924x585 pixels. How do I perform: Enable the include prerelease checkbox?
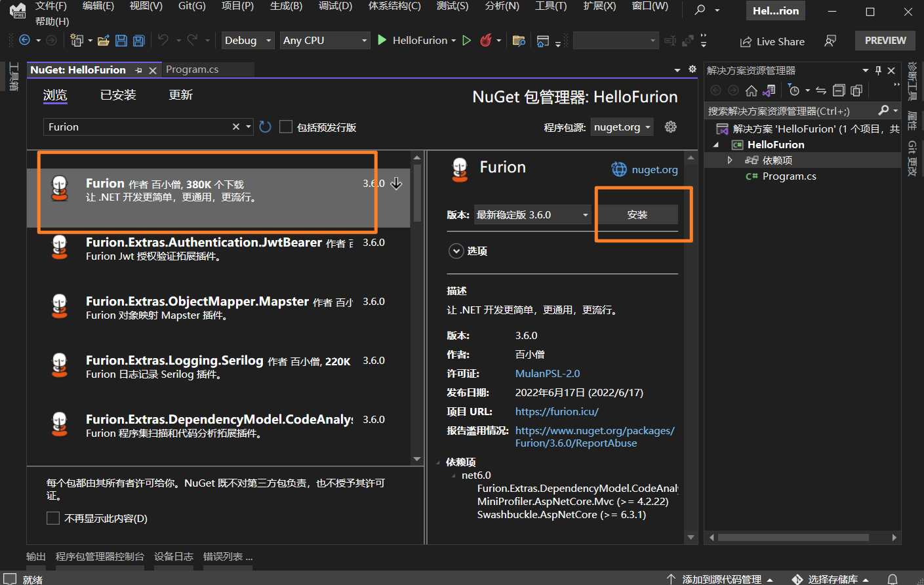[x=286, y=127]
